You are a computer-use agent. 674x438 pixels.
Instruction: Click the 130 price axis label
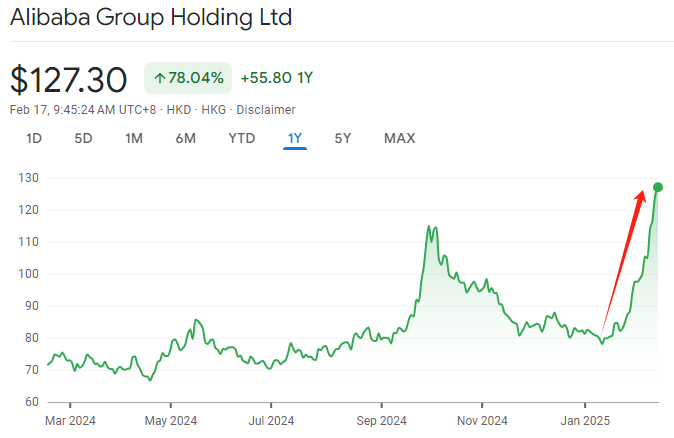(x=25, y=178)
